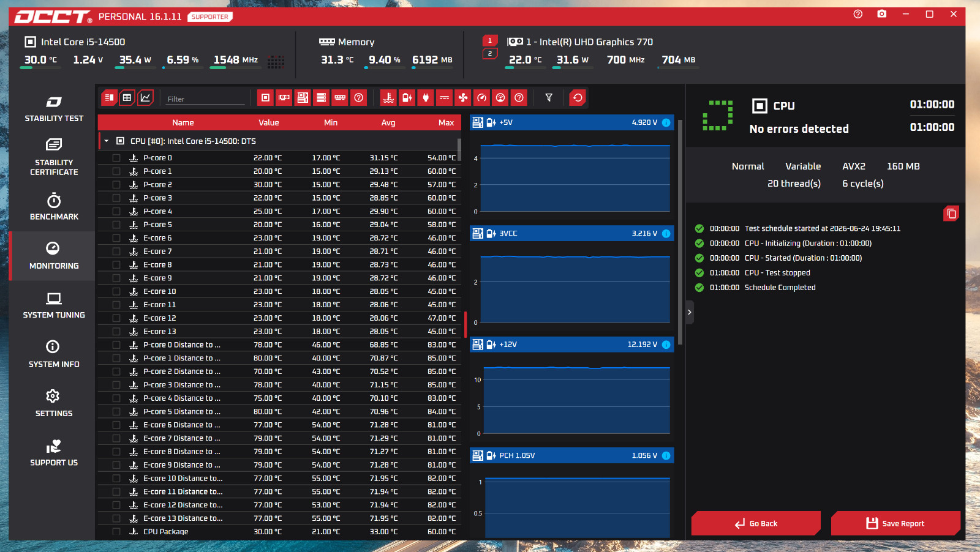Viewport: 980px width, 552px height.
Task: Toggle the temperature sensor type filter
Action: [x=388, y=97]
